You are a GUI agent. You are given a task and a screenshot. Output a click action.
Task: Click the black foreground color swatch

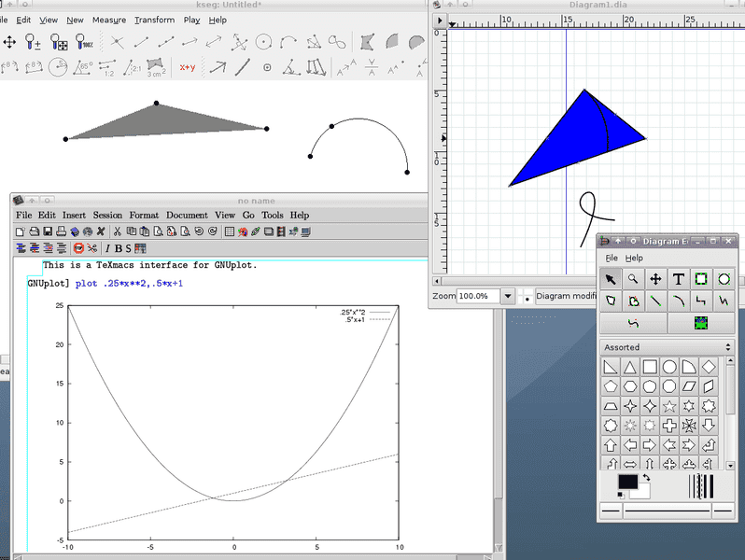click(626, 483)
